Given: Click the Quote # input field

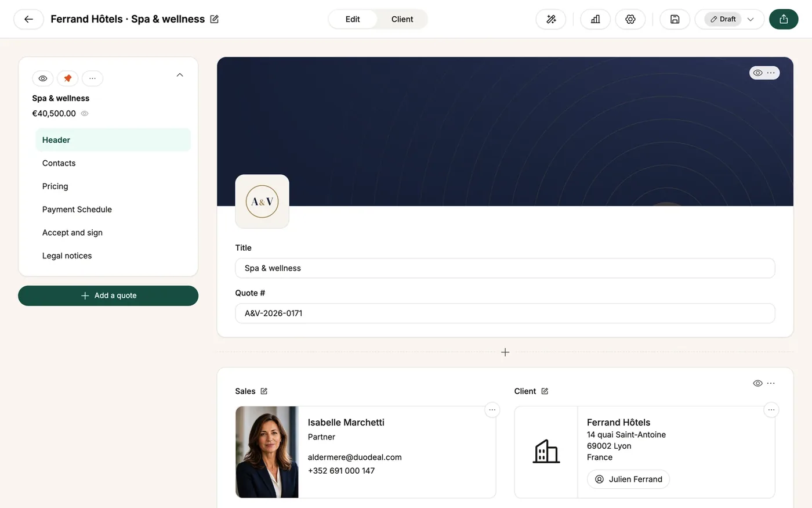Looking at the screenshot, I should pyautogui.click(x=505, y=314).
